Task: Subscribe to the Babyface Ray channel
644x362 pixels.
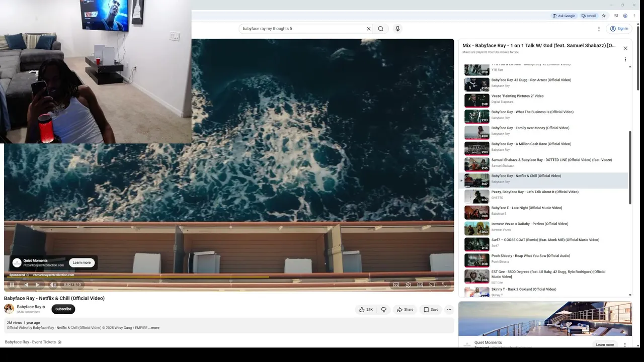Action: click(x=63, y=309)
